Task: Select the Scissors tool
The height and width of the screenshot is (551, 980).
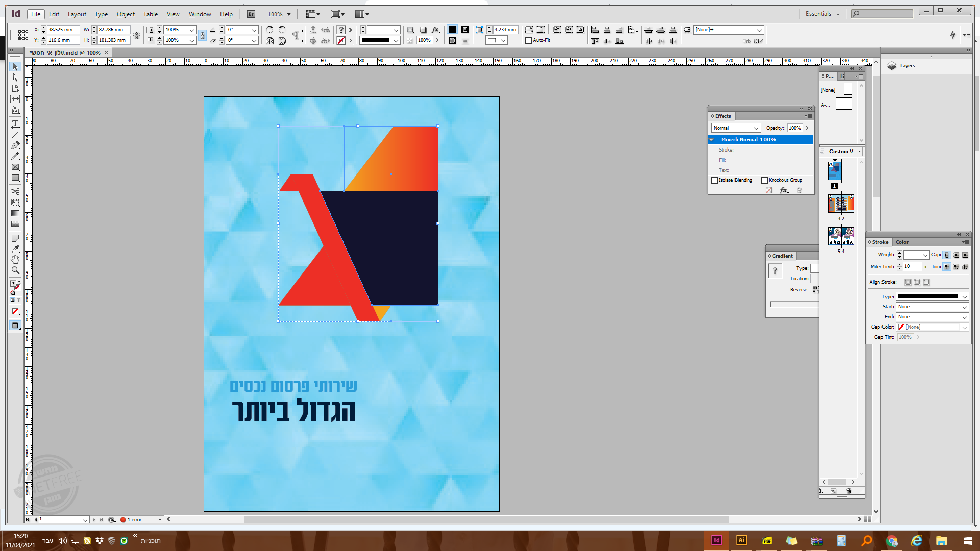Action: pyautogui.click(x=15, y=191)
